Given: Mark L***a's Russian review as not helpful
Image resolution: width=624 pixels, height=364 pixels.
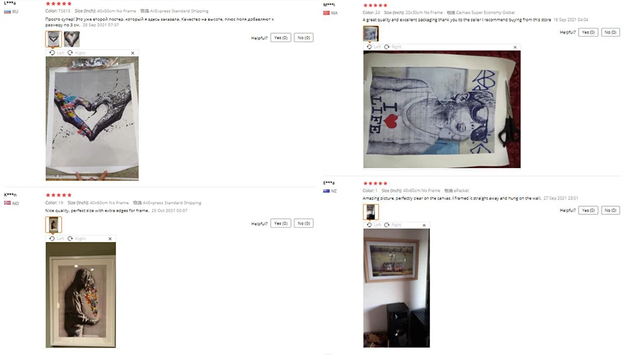Looking at the screenshot, I should click(x=304, y=38).
